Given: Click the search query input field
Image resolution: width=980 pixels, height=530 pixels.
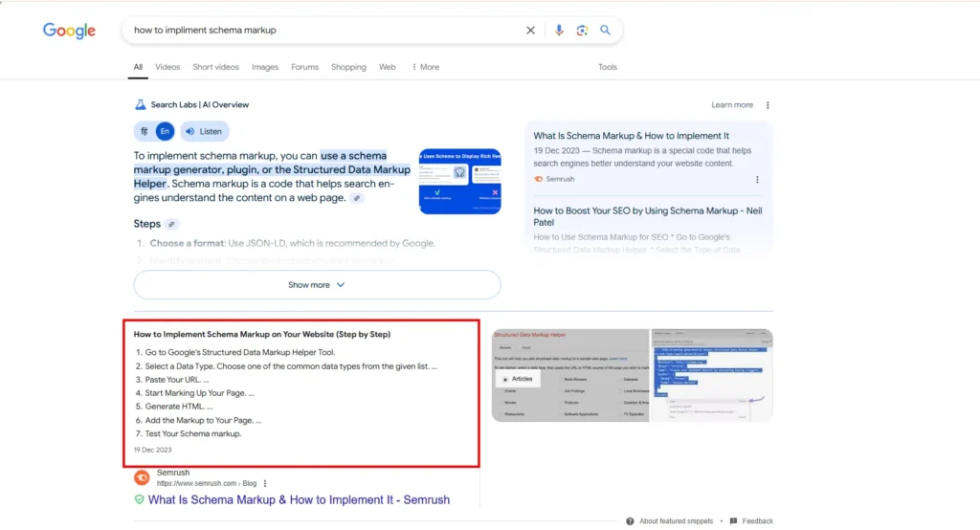Looking at the screenshot, I should [x=325, y=30].
